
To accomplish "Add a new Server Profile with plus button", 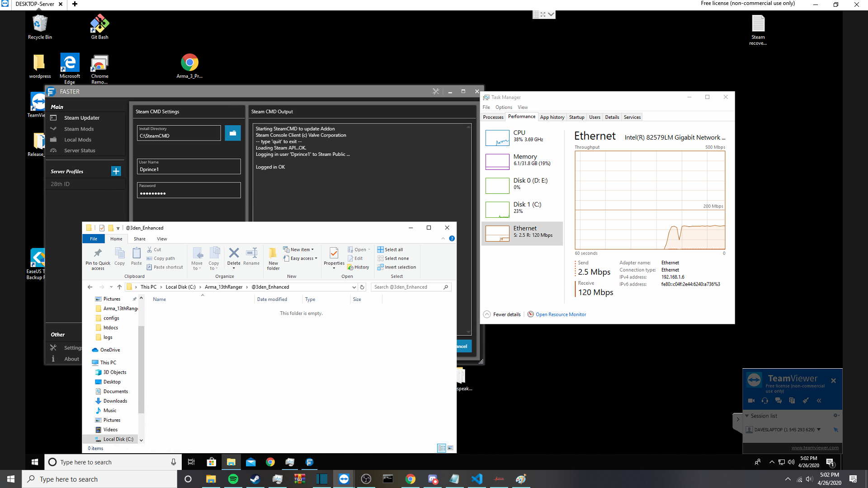I will 116,171.
